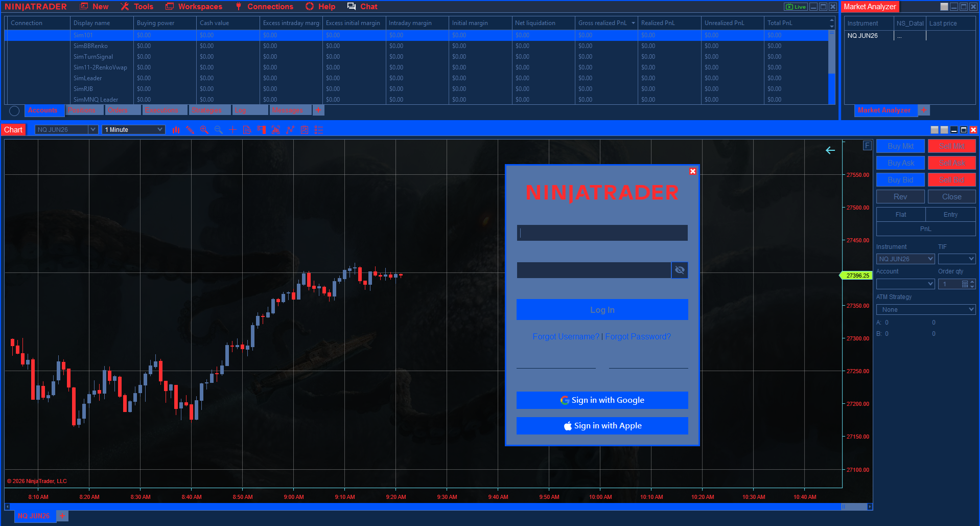Toggle the Entry display selector
Screen dimensions: 980x526
tap(950, 215)
